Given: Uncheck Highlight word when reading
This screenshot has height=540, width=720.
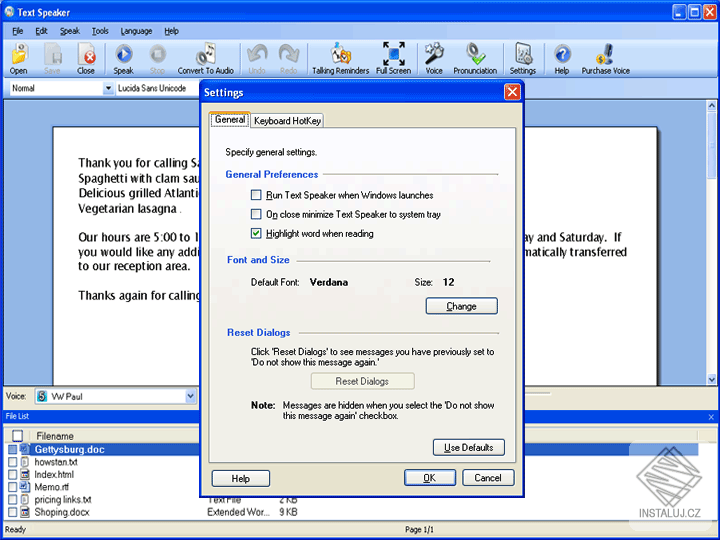Looking at the screenshot, I should point(256,233).
